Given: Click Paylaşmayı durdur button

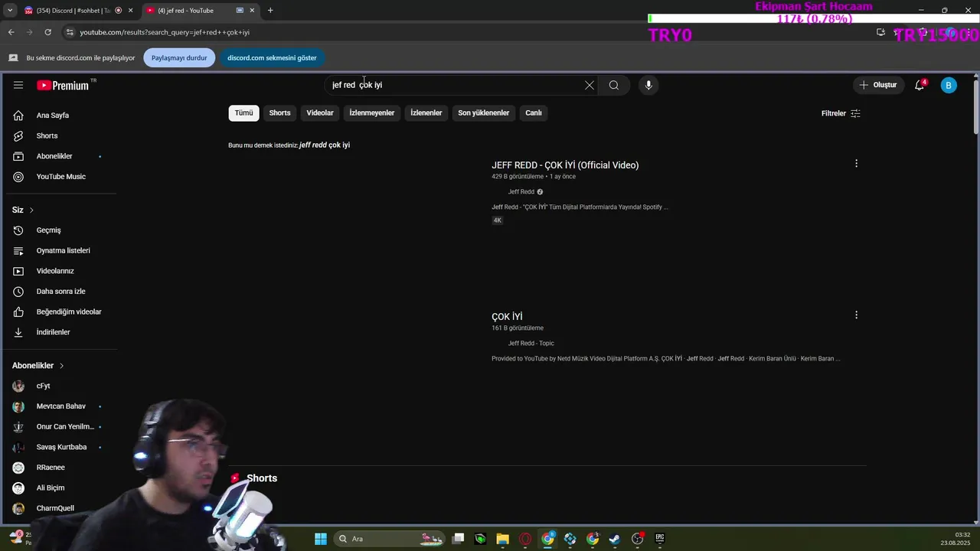Looking at the screenshot, I should pos(179,57).
